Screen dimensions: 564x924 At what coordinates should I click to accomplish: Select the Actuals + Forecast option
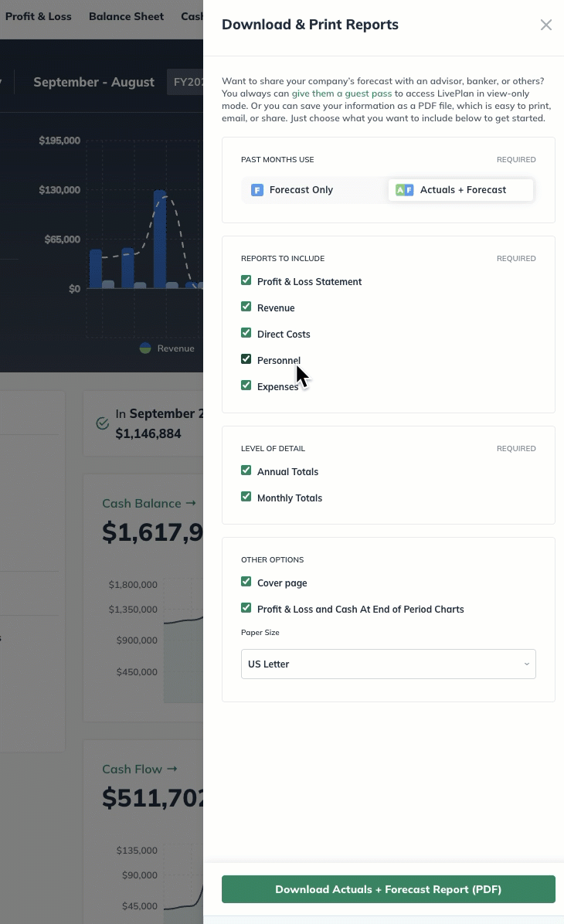(462, 190)
